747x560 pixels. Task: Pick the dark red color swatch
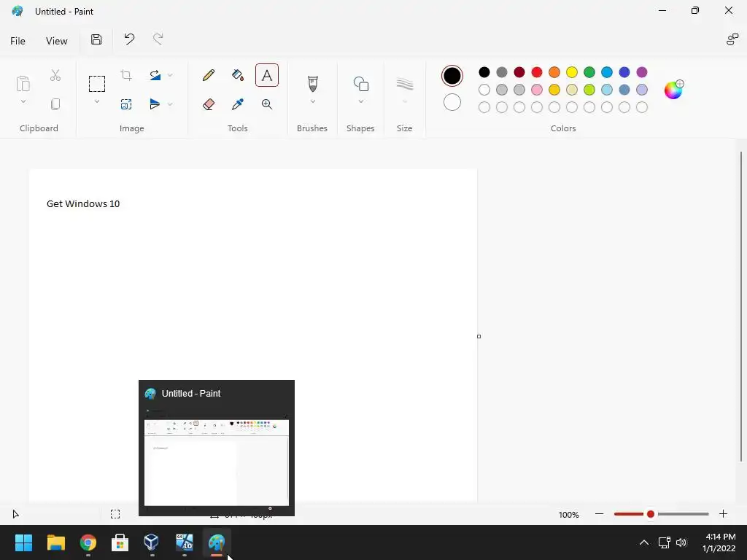519,72
